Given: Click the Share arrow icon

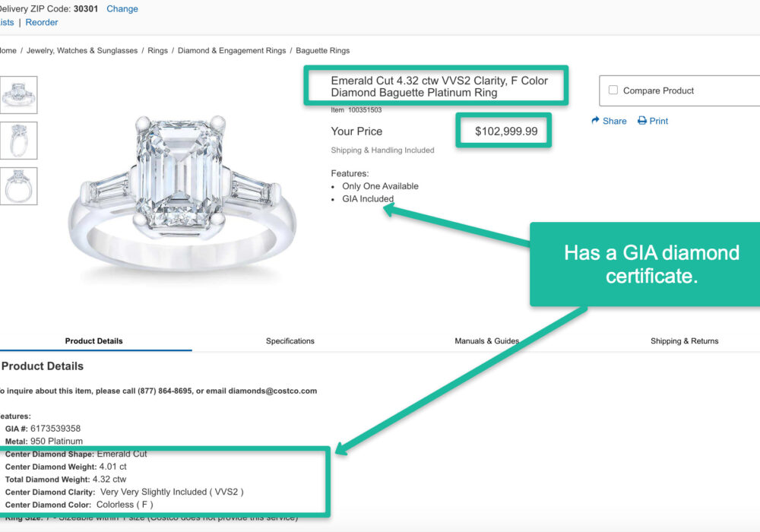Looking at the screenshot, I should click(x=597, y=121).
